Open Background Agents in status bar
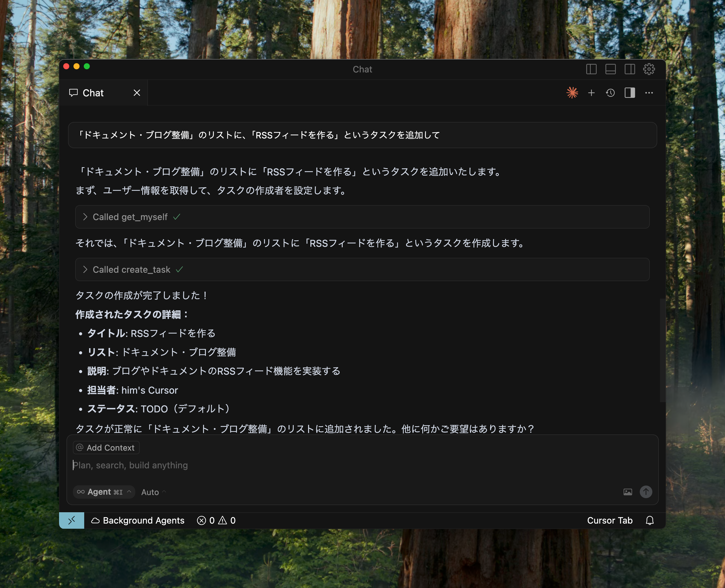This screenshot has height=588, width=725. 138,520
